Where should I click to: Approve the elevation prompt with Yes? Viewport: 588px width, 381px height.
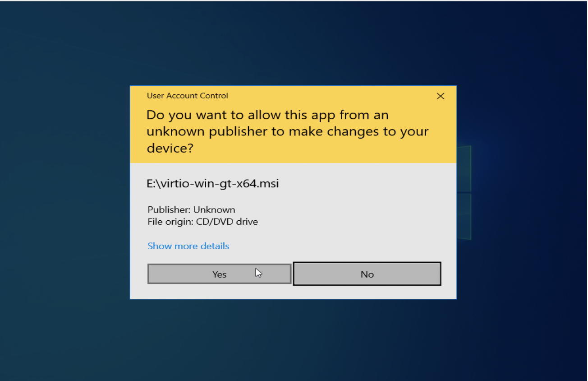219,274
